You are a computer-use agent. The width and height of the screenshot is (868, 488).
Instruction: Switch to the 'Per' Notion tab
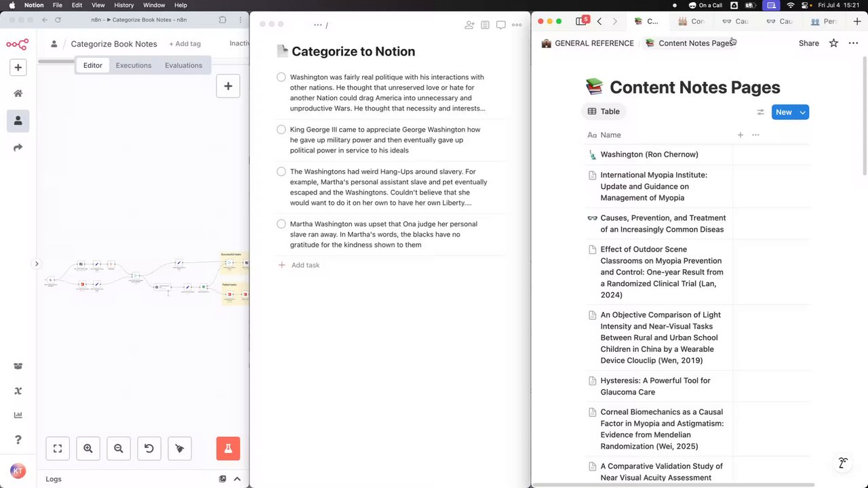(823, 21)
